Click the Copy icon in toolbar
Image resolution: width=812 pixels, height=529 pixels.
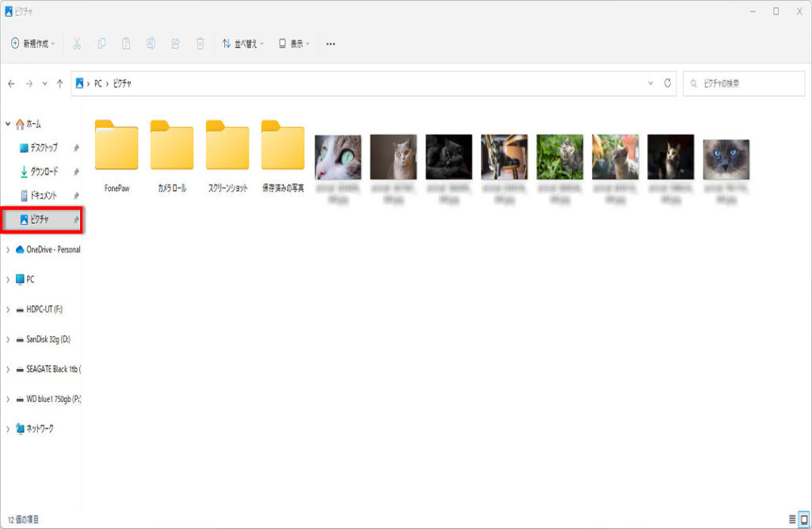click(101, 44)
